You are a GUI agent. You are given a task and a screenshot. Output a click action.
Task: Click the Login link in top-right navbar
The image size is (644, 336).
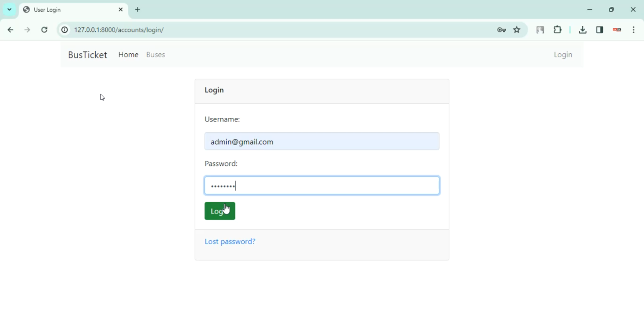click(x=563, y=55)
